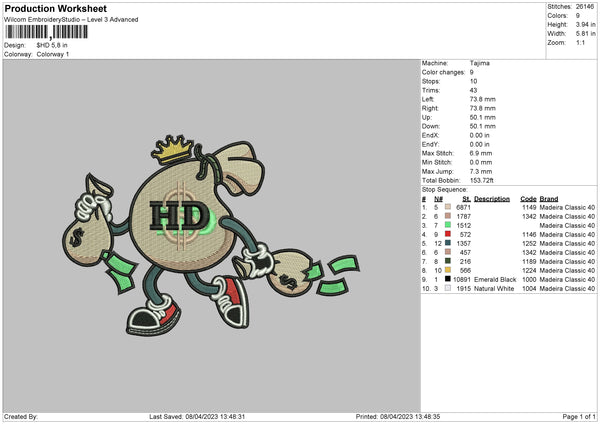Select the dark green swatch, code 1189

point(448,260)
